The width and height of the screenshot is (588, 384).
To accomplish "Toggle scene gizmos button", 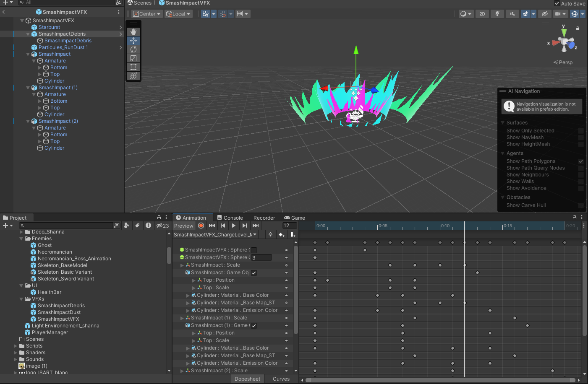I will (575, 14).
